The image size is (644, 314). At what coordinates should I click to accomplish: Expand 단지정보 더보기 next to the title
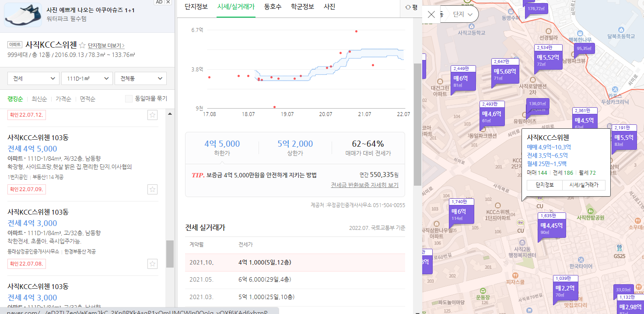point(106,46)
